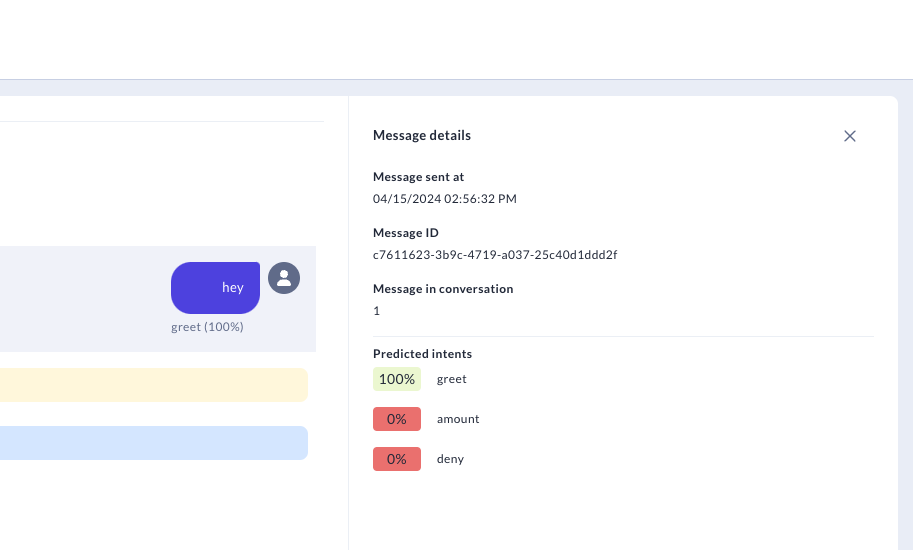Click the "Message sent at" label
Image resolution: width=913 pixels, height=550 pixels.
418,177
